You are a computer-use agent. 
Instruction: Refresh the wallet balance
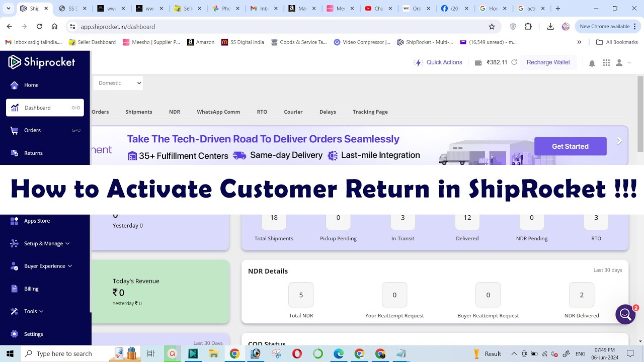(514, 62)
